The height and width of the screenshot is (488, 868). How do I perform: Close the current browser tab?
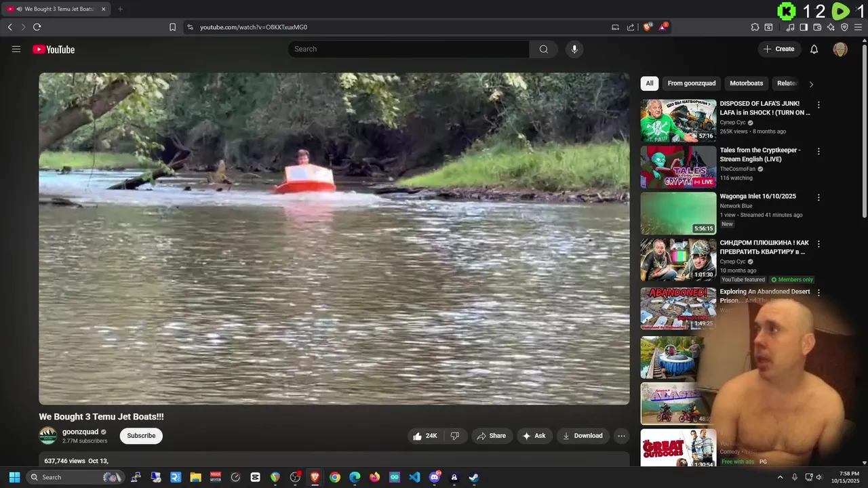[103, 9]
